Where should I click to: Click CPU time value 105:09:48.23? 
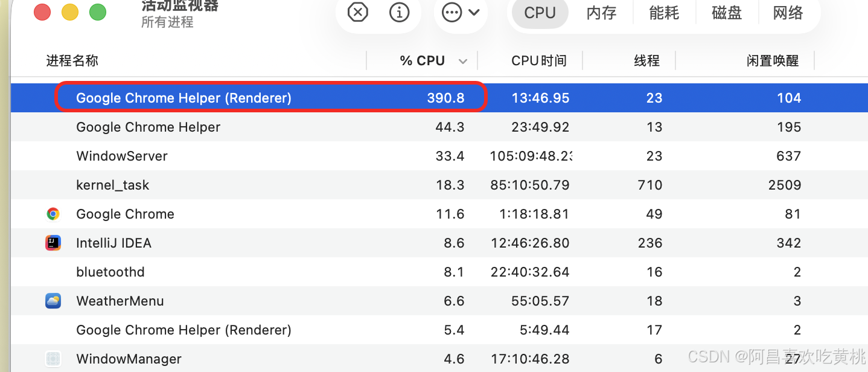tap(531, 156)
